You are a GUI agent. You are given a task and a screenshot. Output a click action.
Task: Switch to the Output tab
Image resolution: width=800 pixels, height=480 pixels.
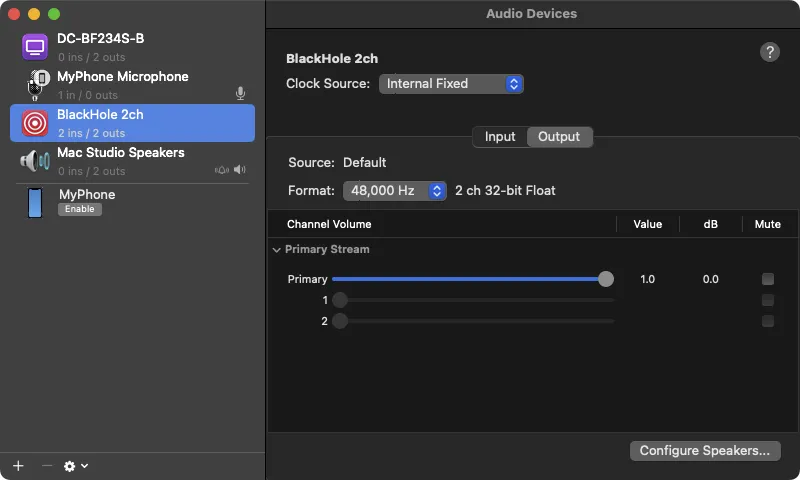[559, 137]
